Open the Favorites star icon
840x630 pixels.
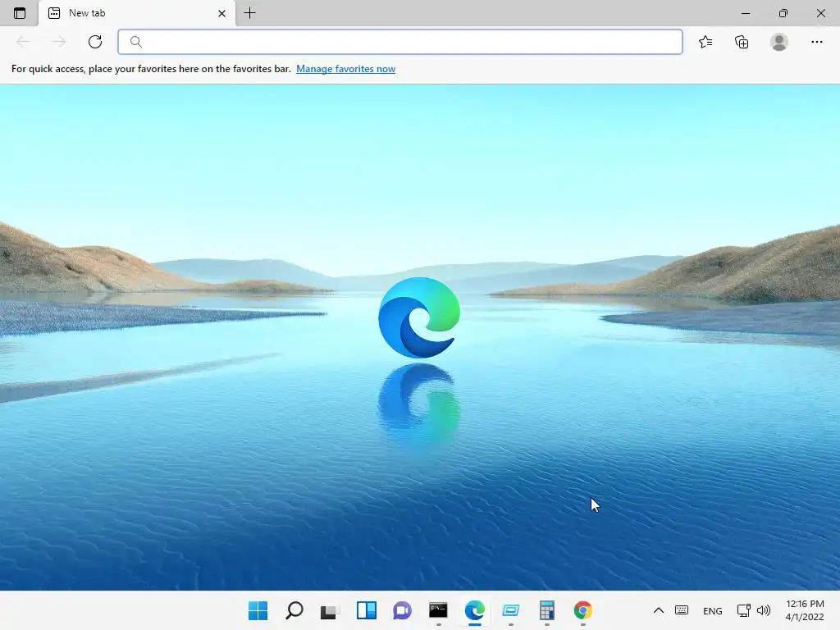click(x=705, y=42)
